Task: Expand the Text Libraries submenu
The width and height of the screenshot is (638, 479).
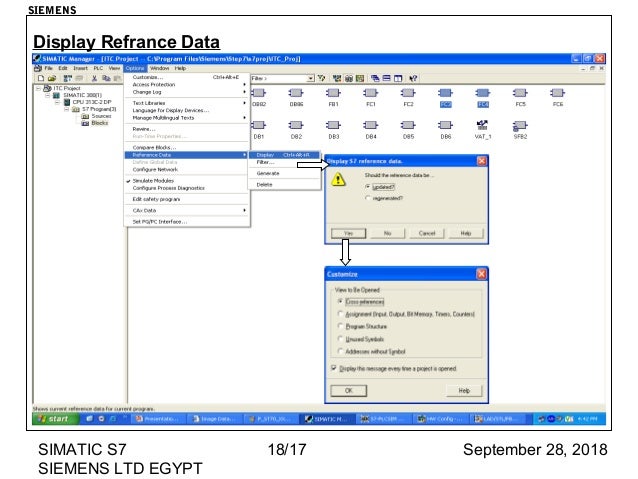Action: [187, 103]
